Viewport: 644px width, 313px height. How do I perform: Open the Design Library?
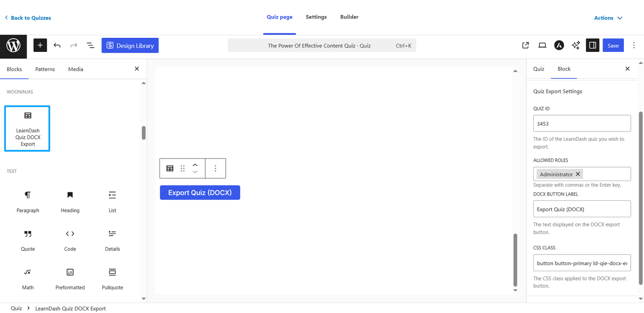click(x=130, y=45)
